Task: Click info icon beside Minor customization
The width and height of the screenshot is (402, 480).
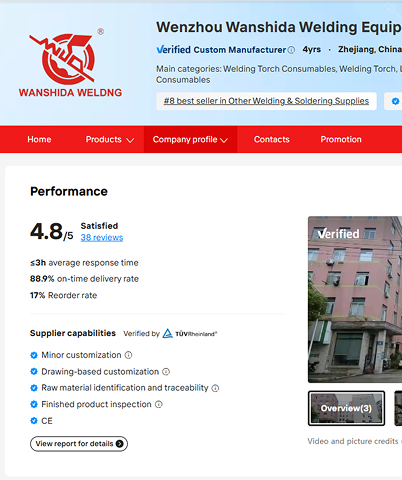Action: pyautogui.click(x=128, y=355)
